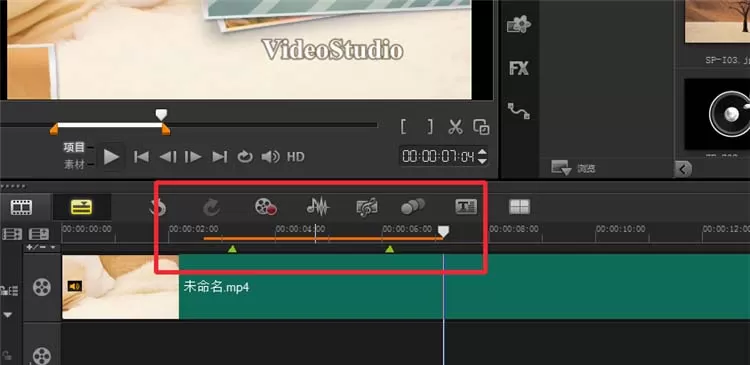The height and width of the screenshot is (365, 750).
Task: Increase timecode with the up arrow
Action: coord(482,152)
